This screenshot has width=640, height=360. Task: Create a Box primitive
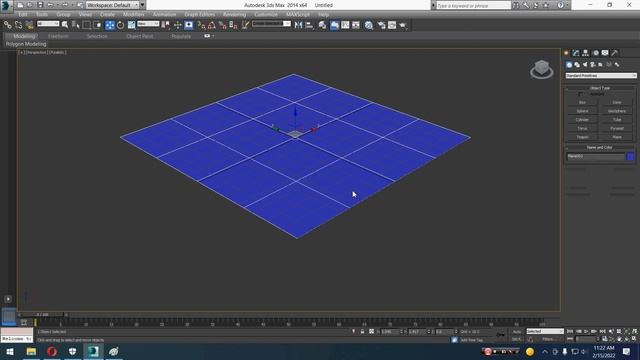[x=582, y=102]
